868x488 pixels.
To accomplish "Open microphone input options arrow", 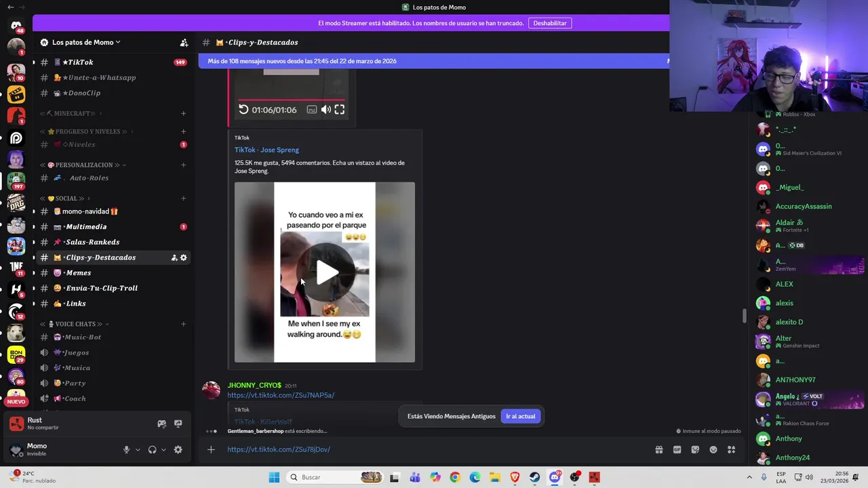I will [138, 449].
